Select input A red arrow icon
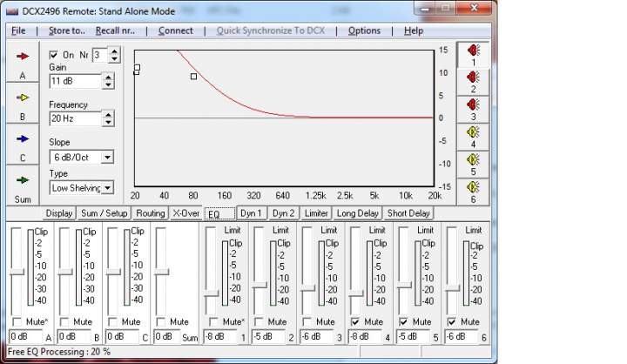The image size is (627, 364). [x=23, y=57]
